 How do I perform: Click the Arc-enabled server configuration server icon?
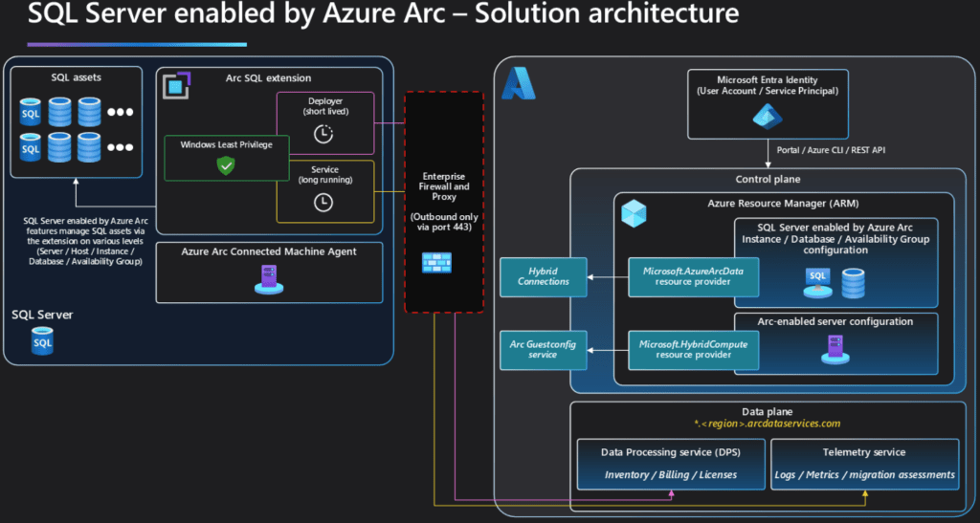tap(831, 351)
